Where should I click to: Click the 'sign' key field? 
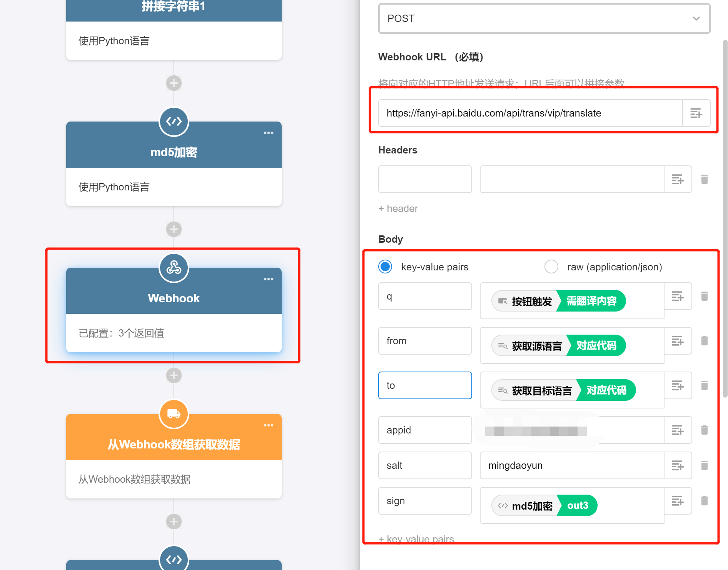tap(425, 501)
